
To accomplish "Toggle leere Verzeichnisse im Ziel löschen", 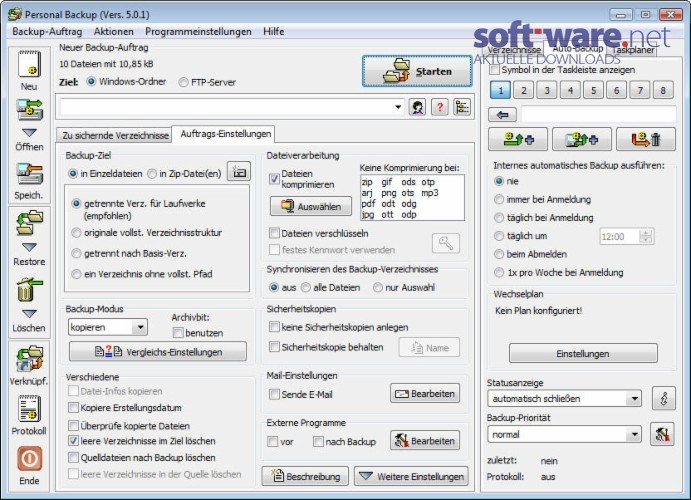I will 74,441.
